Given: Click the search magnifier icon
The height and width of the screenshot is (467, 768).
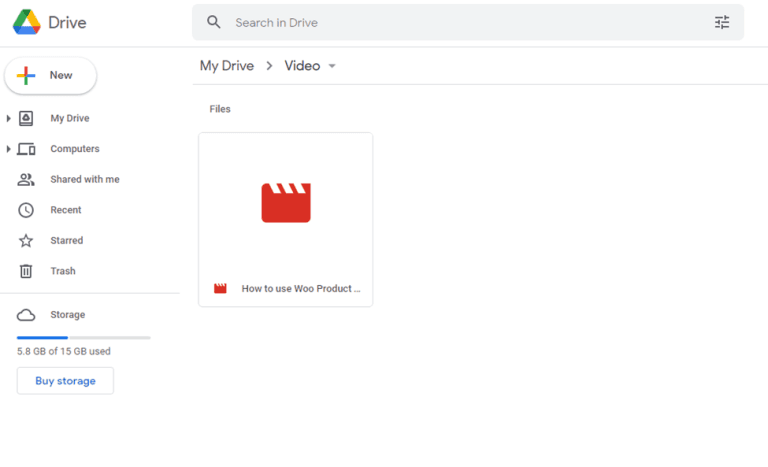Looking at the screenshot, I should pos(213,22).
